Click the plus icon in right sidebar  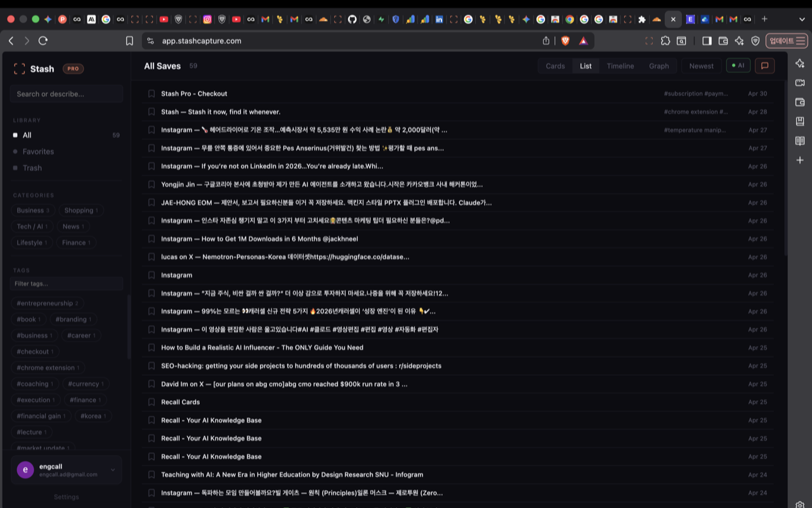coord(800,160)
